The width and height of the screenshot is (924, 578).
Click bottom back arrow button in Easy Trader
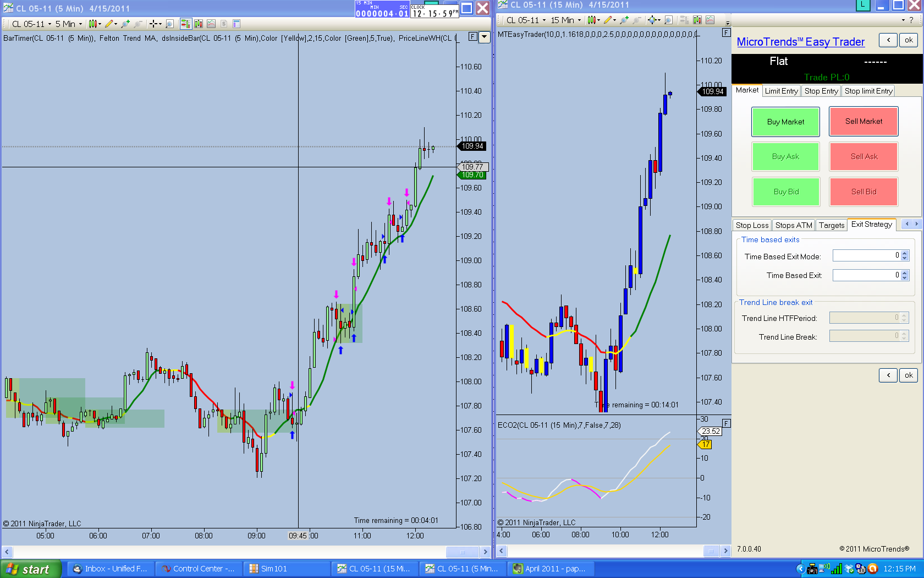(888, 375)
